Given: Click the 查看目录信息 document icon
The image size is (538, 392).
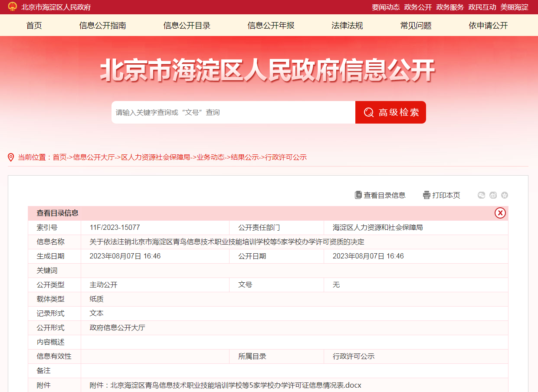Looking at the screenshot, I should tap(358, 195).
